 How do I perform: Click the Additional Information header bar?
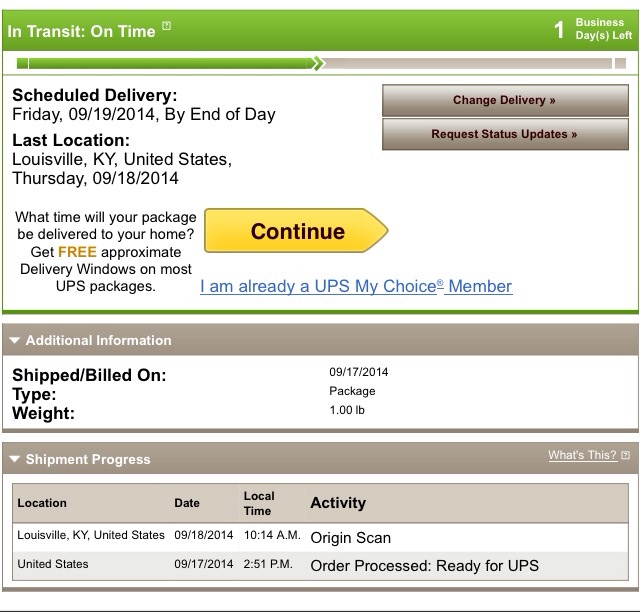pos(320,340)
